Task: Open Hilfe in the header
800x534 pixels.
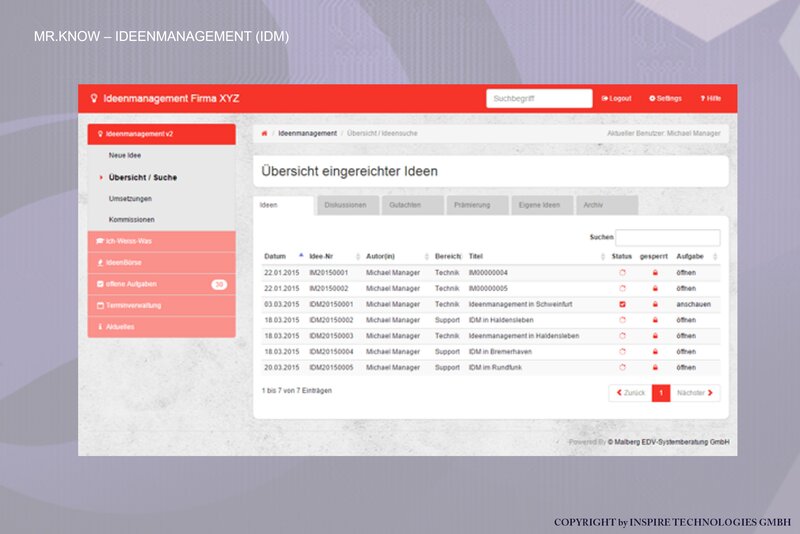Action: [711, 98]
